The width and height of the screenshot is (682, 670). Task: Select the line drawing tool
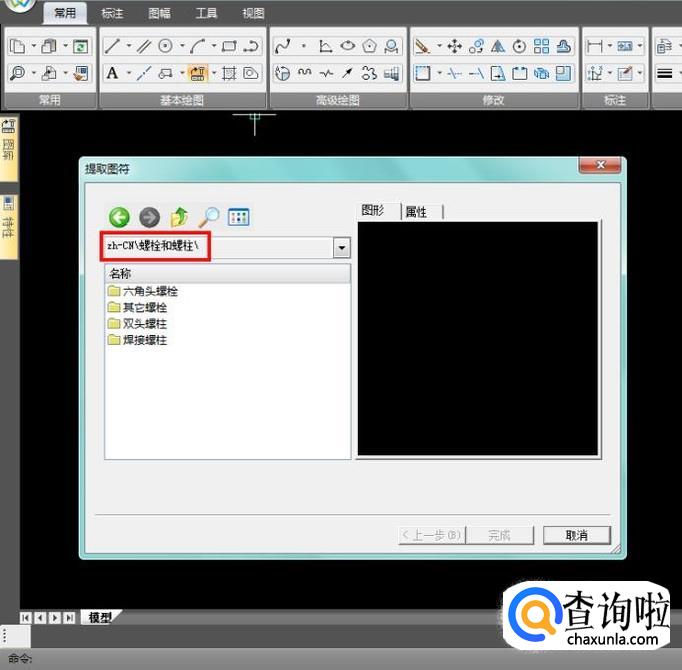coord(112,46)
